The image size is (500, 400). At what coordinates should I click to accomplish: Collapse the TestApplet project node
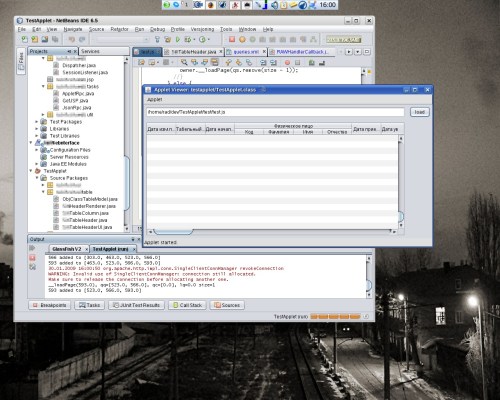31,171
